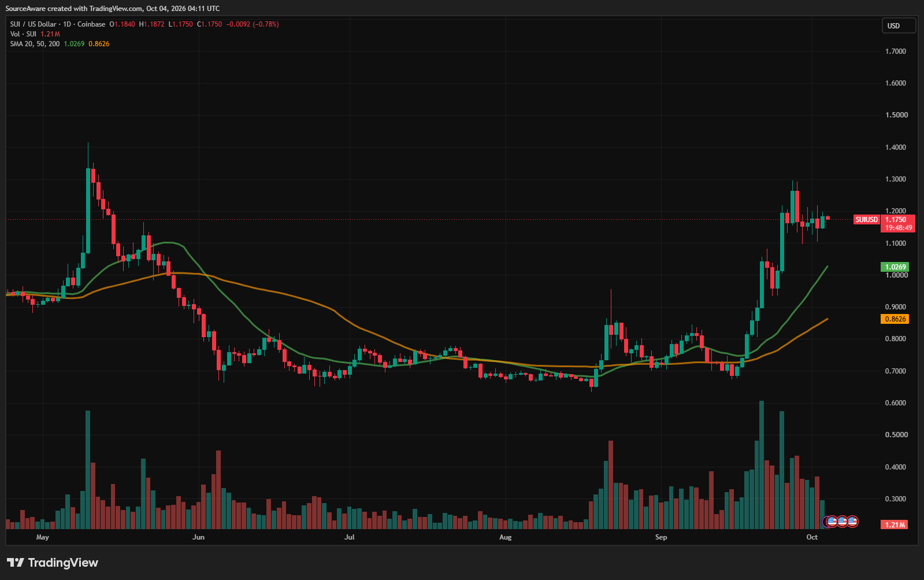Click the Oct label on time axis
Viewport: 924px width, 580px height.
pos(812,537)
